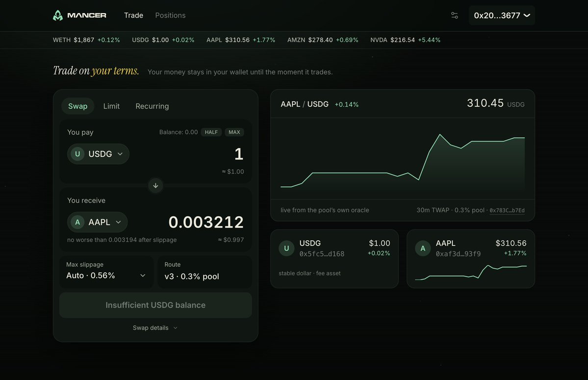Open the pool address 0x783C…b7Ed link
The height and width of the screenshot is (380, 588).
[507, 211]
